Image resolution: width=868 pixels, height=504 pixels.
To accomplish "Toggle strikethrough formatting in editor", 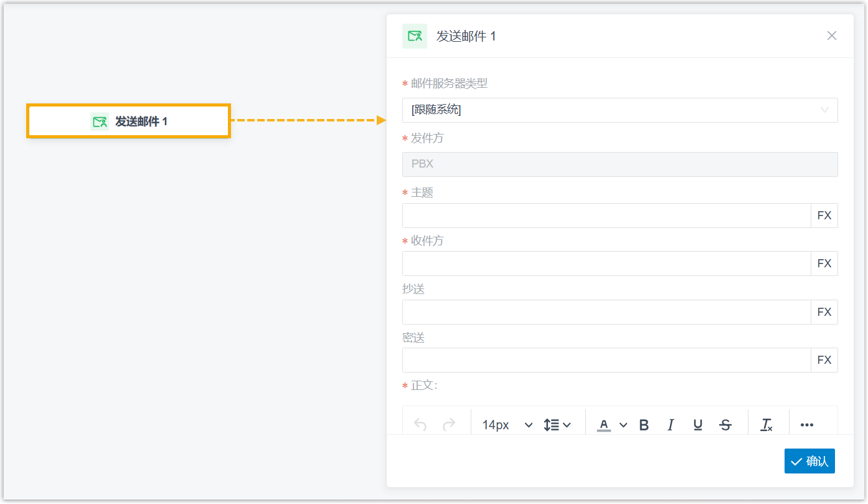I will click(725, 425).
